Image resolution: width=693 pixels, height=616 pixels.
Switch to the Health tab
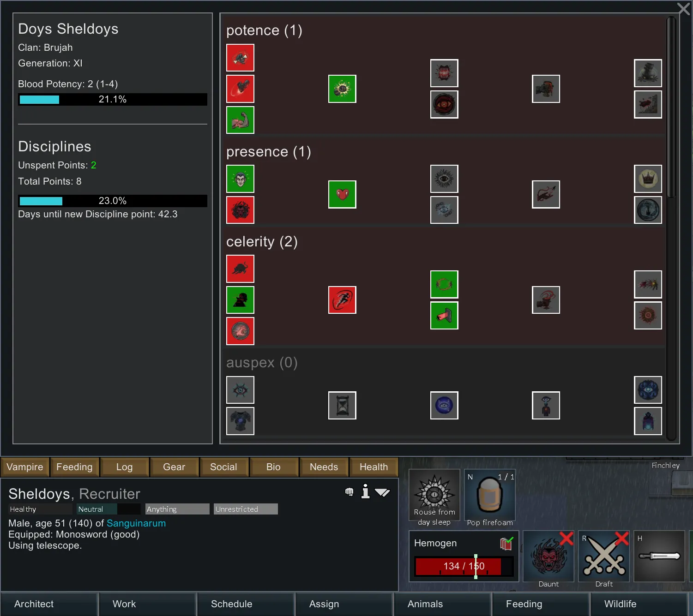374,467
